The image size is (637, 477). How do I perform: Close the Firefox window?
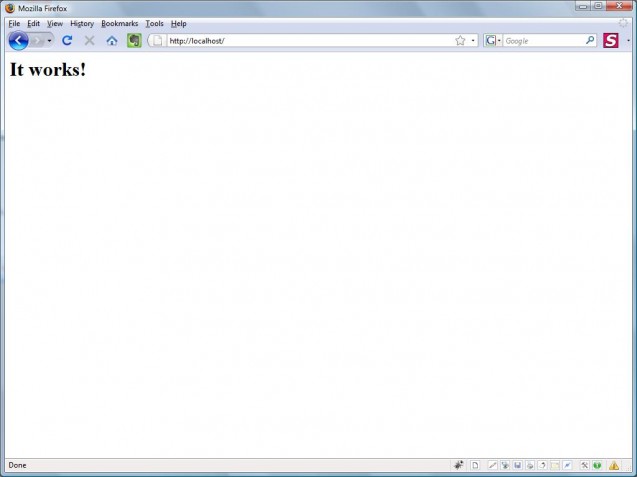coord(619,6)
